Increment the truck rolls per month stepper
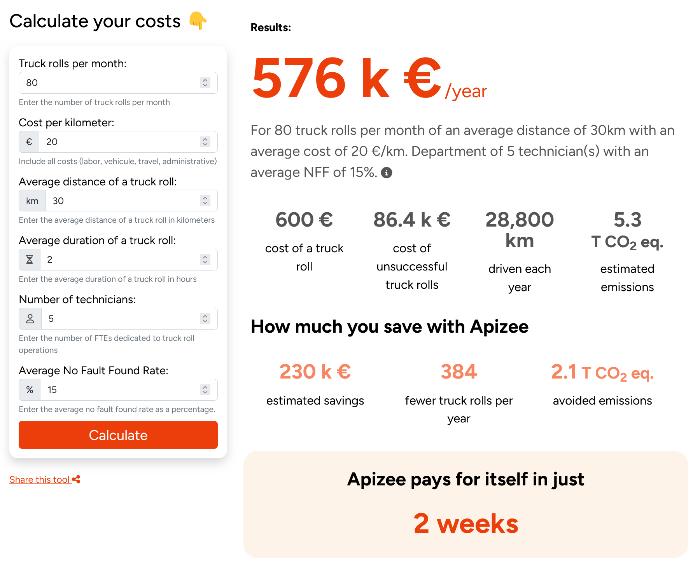700x588 pixels. (x=205, y=80)
